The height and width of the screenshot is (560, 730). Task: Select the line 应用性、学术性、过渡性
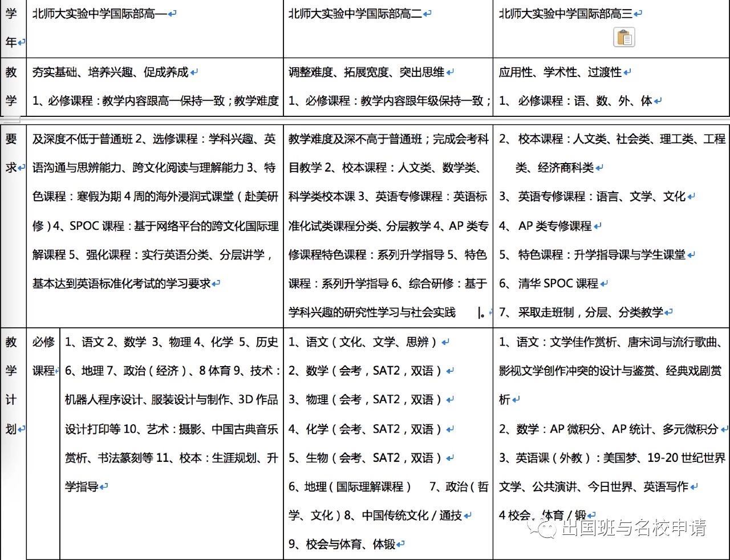pos(561,72)
